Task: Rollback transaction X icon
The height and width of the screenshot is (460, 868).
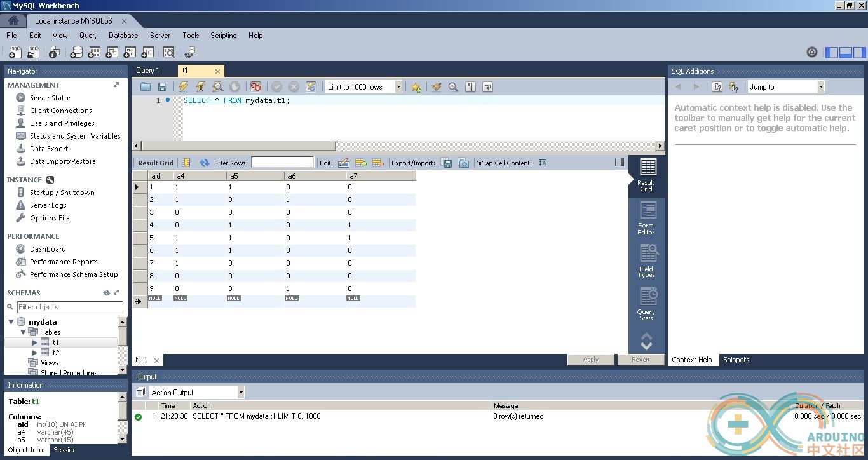Action: [x=294, y=87]
